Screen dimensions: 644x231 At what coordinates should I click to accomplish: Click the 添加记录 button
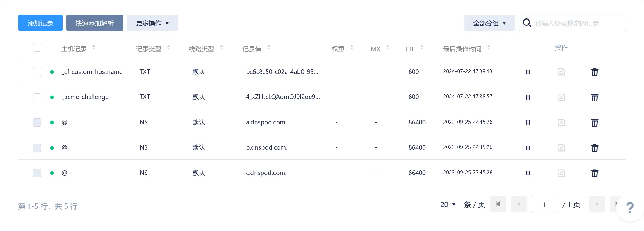41,23
